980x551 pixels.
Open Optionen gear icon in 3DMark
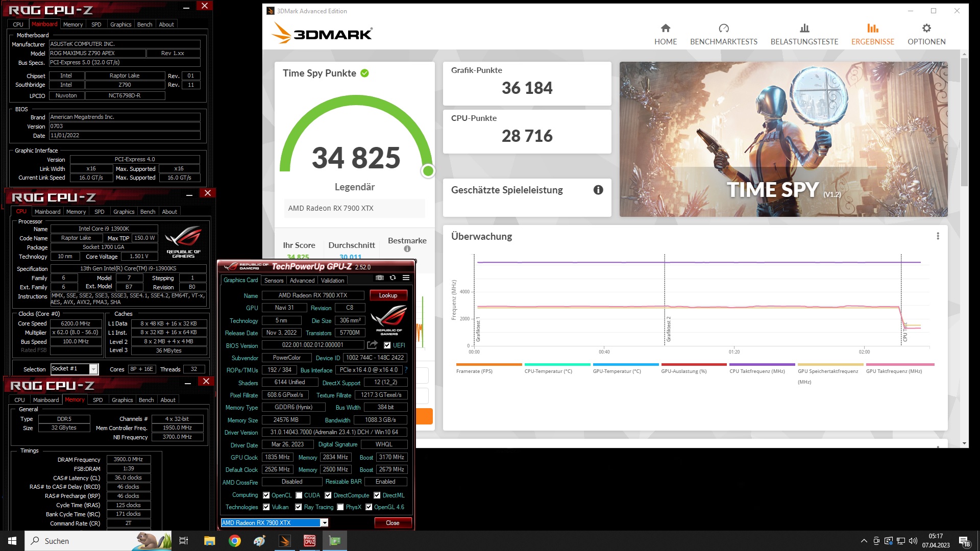(x=926, y=29)
